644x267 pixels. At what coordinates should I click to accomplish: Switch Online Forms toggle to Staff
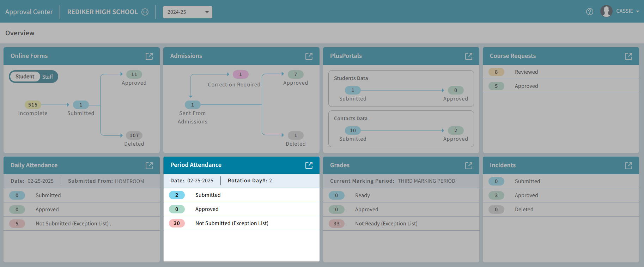pos(48,77)
